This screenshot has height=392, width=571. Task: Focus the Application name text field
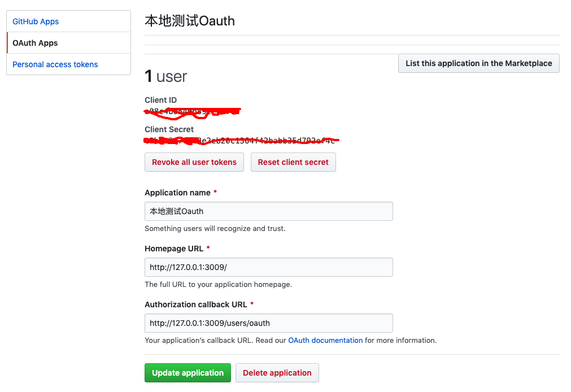[x=268, y=211]
